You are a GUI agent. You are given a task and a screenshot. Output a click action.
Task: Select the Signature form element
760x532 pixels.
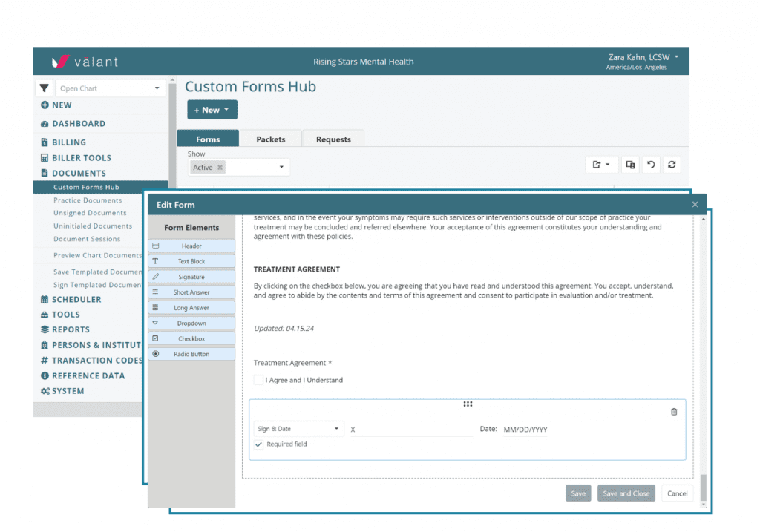coord(191,276)
